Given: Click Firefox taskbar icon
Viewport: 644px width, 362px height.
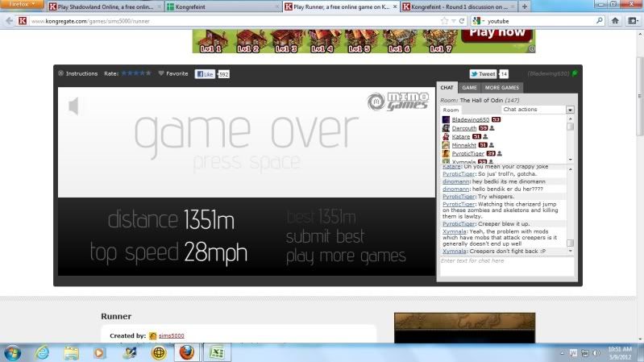Looking at the screenshot, I should [187, 352].
